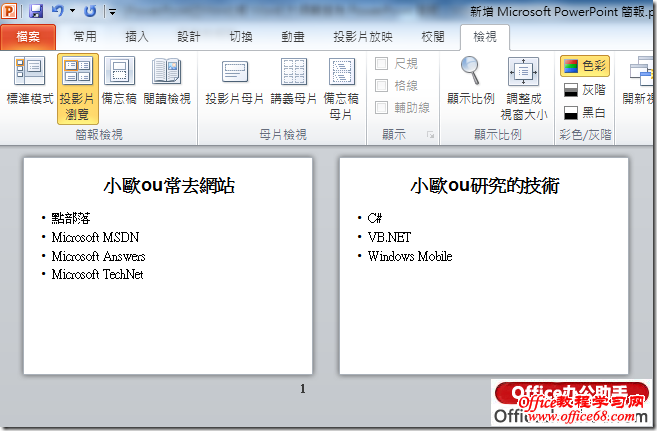Switch to the 投影片放映 tab
The image size is (657, 431).
pyautogui.click(x=363, y=37)
